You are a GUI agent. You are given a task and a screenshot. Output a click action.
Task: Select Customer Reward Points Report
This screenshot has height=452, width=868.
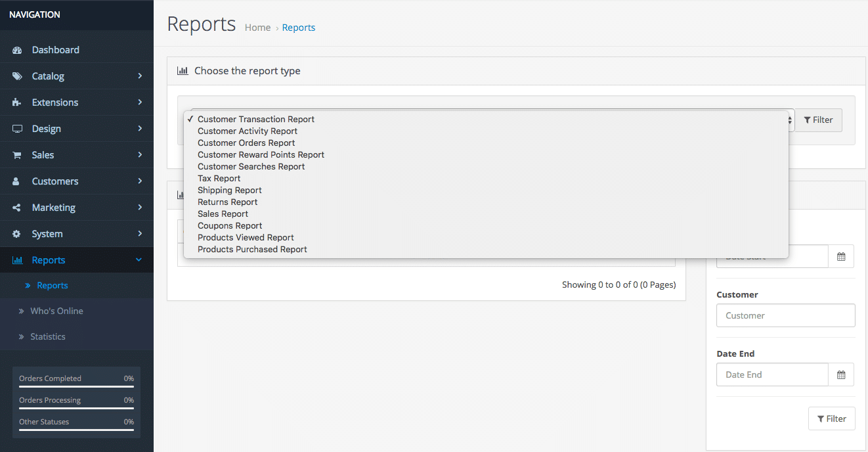[x=486, y=155]
